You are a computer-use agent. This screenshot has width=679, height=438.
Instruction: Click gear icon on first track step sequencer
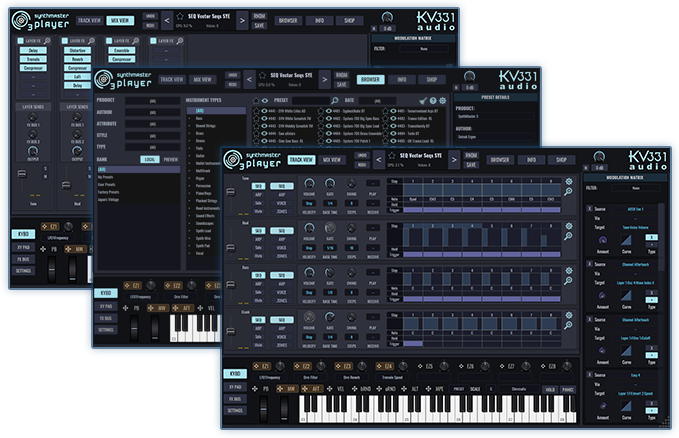[x=569, y=182]
